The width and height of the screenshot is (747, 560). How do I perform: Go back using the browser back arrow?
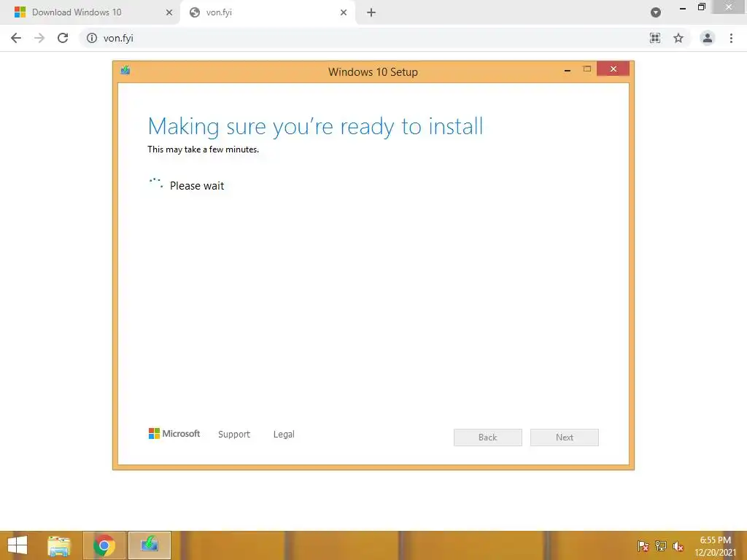[16, 38]
